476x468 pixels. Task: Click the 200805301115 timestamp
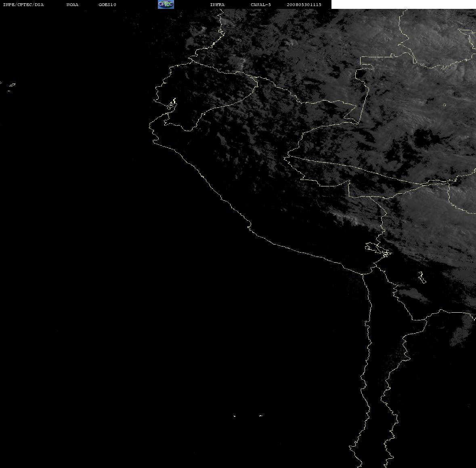[x=304, y=4]
